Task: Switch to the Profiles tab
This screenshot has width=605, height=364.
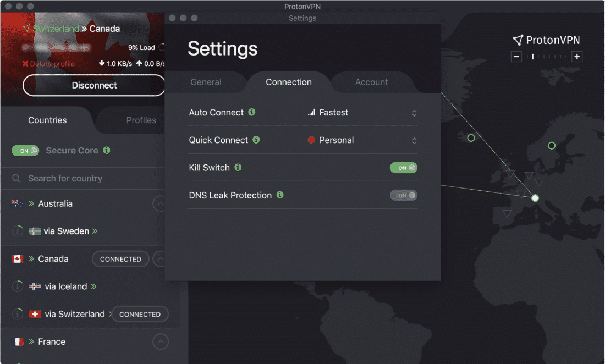Action: pyautogui.click(x=141, y=120)
